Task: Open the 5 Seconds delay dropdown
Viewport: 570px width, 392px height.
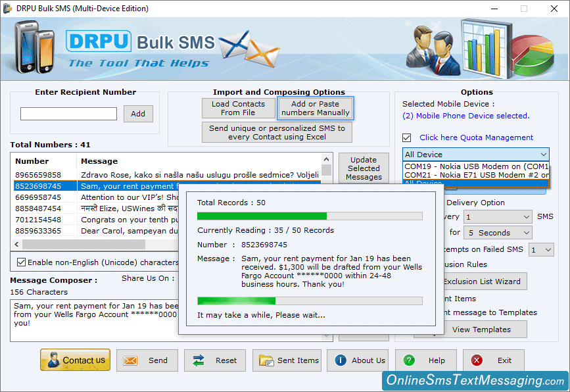Action: tap(497, 233)
